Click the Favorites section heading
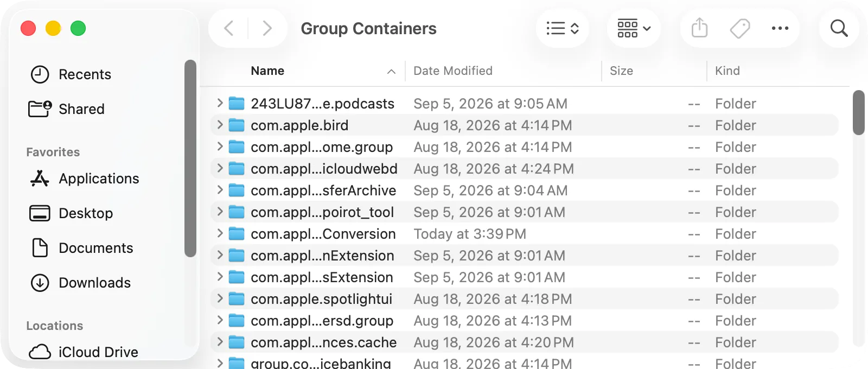 pos(53,152)
